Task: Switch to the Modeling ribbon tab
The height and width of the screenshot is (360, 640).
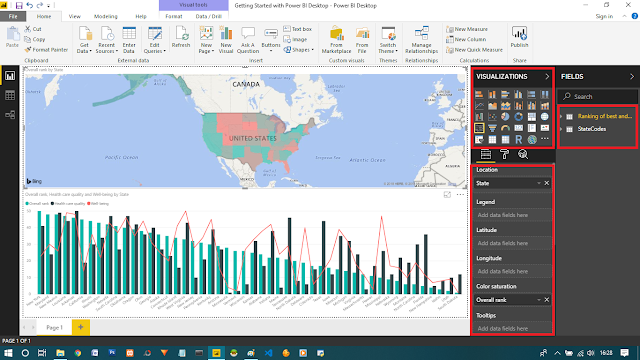Action: [106, 16]
